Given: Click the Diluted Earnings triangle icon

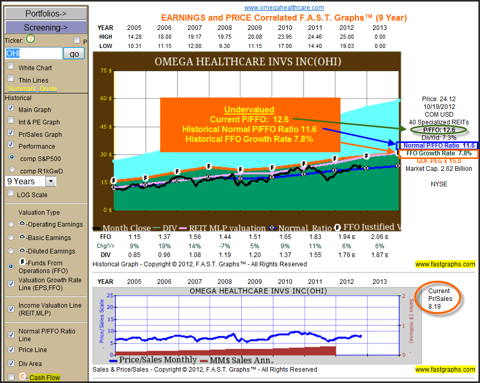Looking at the screenshot, I should tap(22, 250).
